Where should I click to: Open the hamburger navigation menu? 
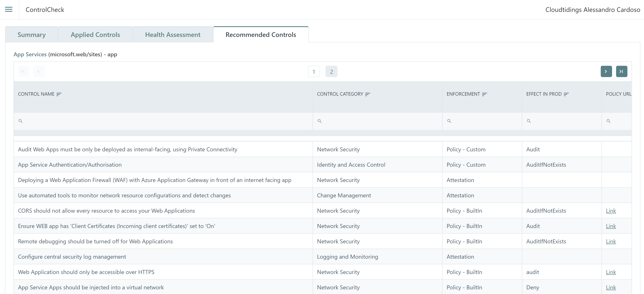[x=9, y=9]
